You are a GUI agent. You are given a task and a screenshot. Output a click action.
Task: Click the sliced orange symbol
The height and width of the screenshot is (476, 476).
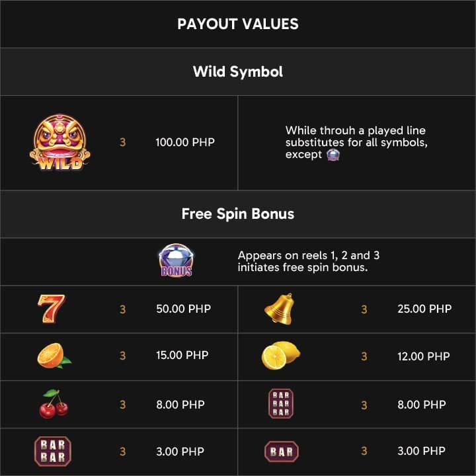coord(54,356)
